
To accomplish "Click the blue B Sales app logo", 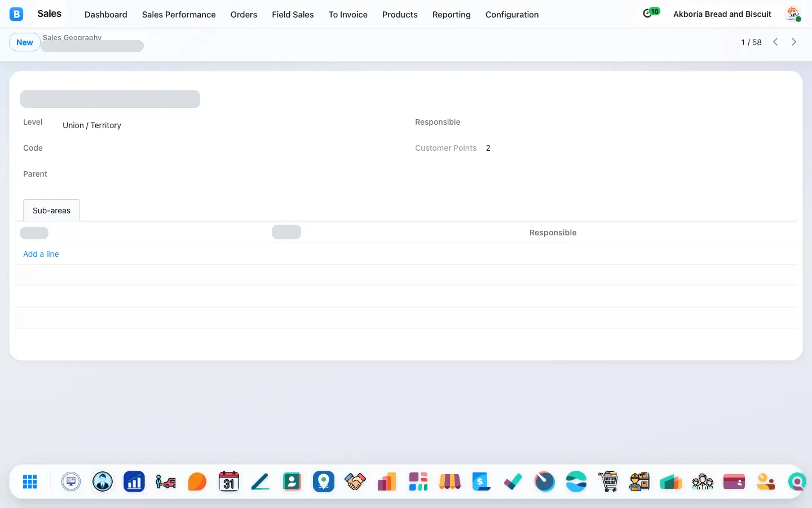I will pos(16,14).
